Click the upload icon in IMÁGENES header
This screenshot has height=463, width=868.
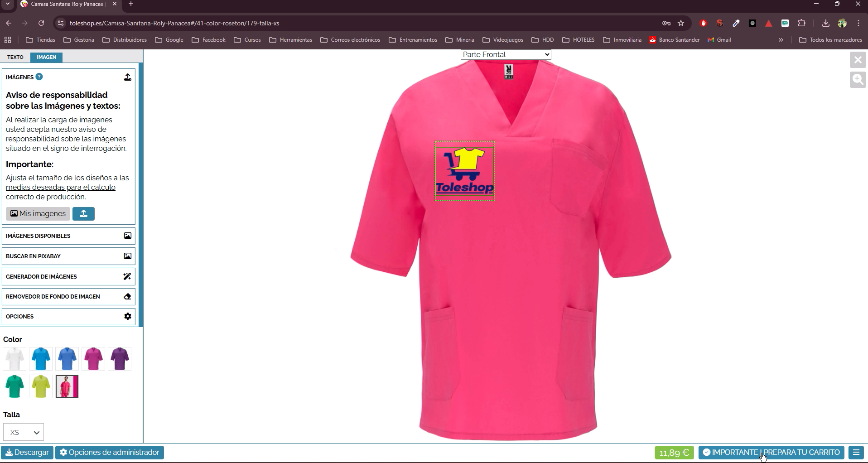pos(128,77)
